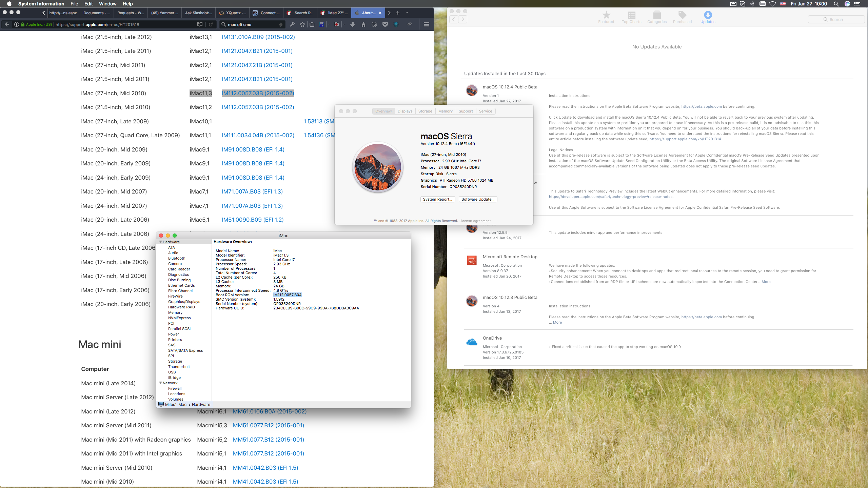
Task: Open the save icon dropdown arrow in toolbar
Action: click(329, 24)
